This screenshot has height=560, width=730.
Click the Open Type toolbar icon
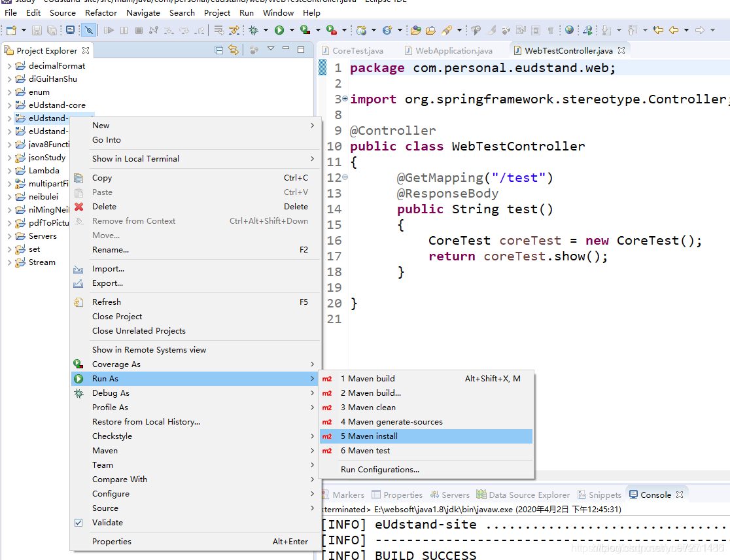(x=416, y=30)
